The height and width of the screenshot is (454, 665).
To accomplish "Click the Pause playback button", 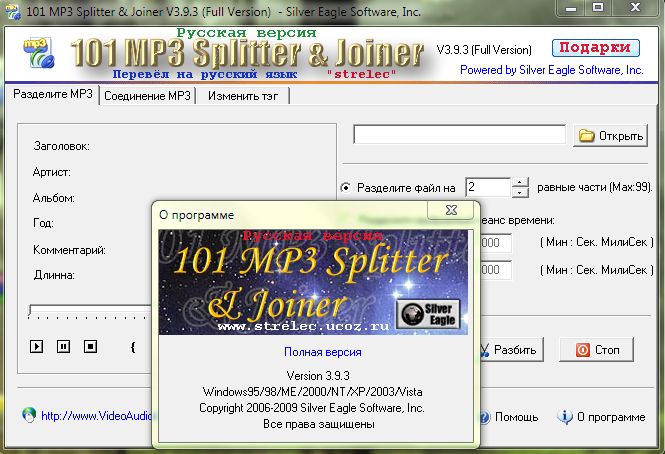I will pyautogui.click(x=64, y=347).
